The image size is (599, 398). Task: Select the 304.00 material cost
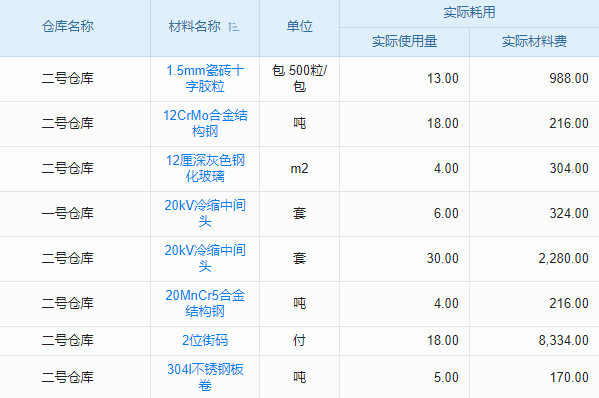(569, 168)
